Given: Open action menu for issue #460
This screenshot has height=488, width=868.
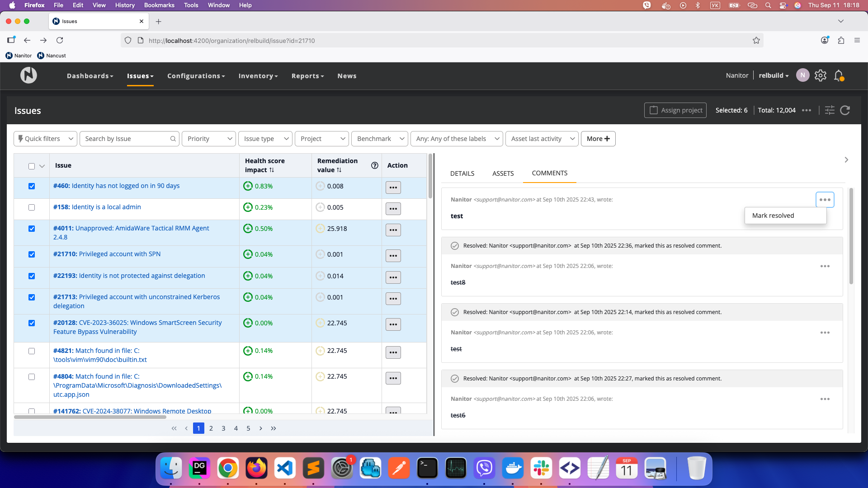Looking at the screenshot, I should [x=393, y=188].
